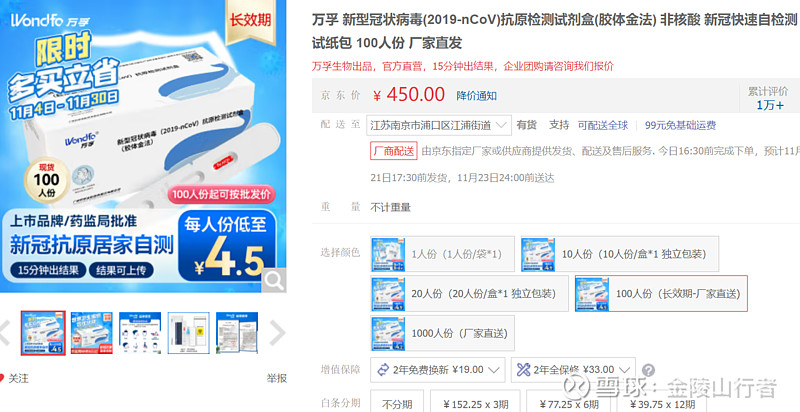Click the 2年免费换新 swap icon
This screenshot has height=412, width=800.
(x=383, y=370)
